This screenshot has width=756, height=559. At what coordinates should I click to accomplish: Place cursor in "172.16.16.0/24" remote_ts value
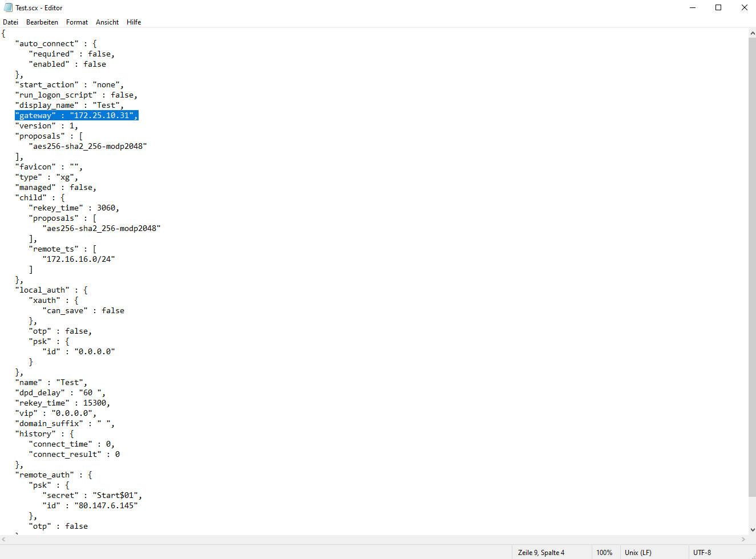pyautogui.click(x=79, y=260)
